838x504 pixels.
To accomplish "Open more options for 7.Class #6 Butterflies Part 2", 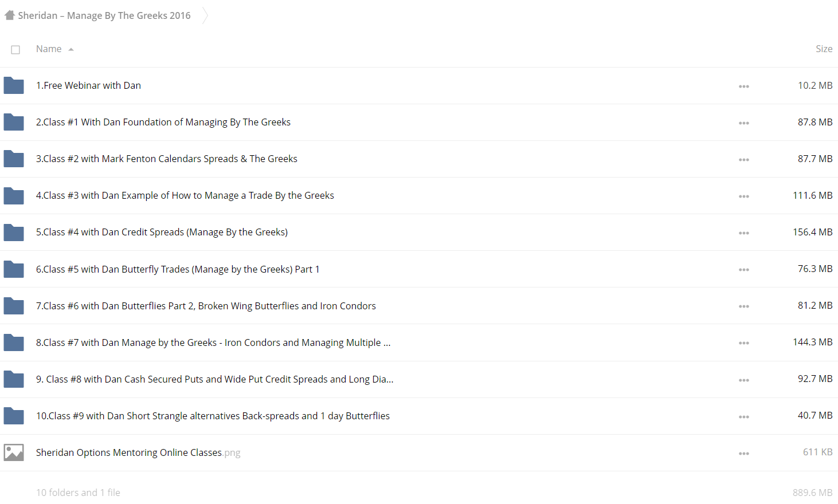I will (744, 306).
